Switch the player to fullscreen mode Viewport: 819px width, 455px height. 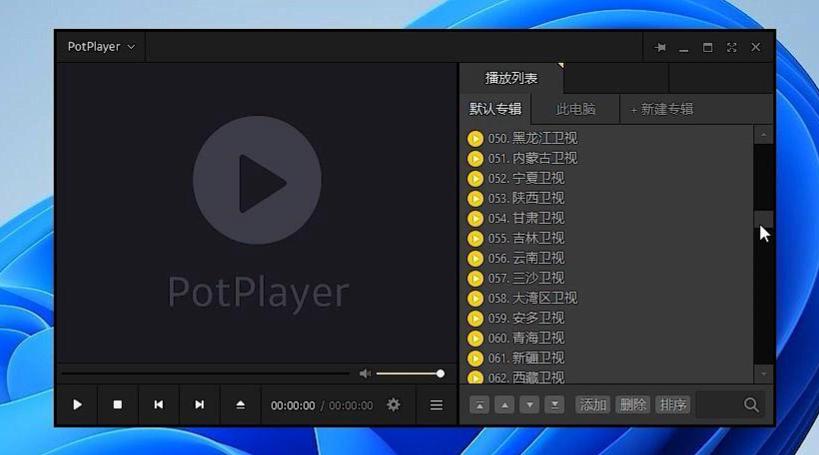731,48
